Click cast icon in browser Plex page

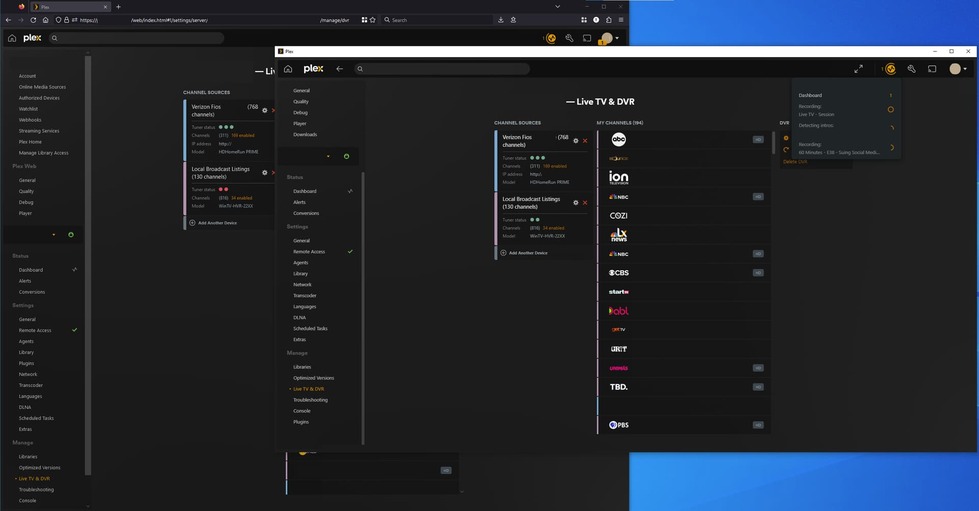pos(587,38)
